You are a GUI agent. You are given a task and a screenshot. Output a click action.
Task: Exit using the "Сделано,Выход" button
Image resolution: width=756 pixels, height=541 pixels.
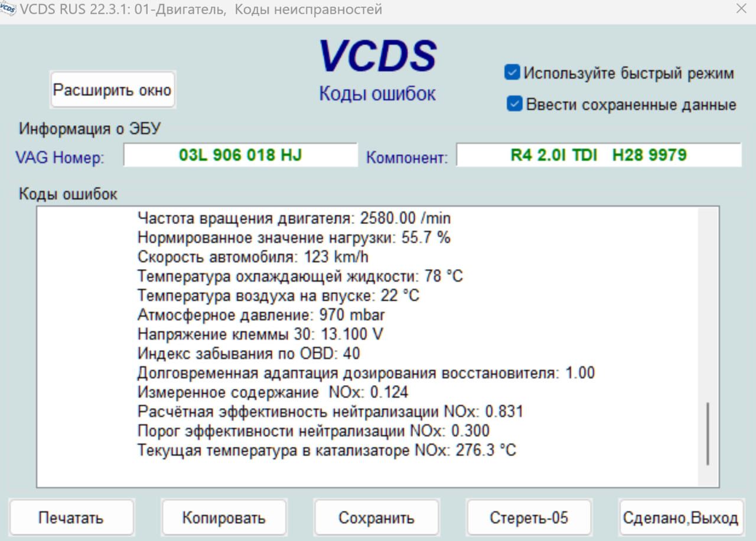[680, 518]
